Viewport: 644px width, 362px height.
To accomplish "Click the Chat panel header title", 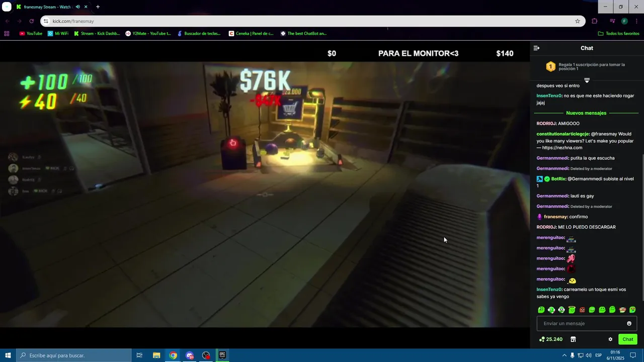I will [587, 48].
